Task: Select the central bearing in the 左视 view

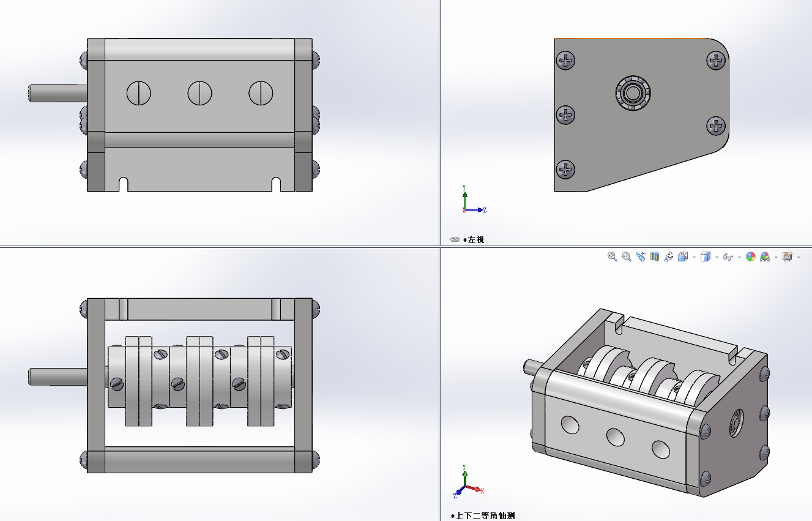Action: [x=633, y=93]
